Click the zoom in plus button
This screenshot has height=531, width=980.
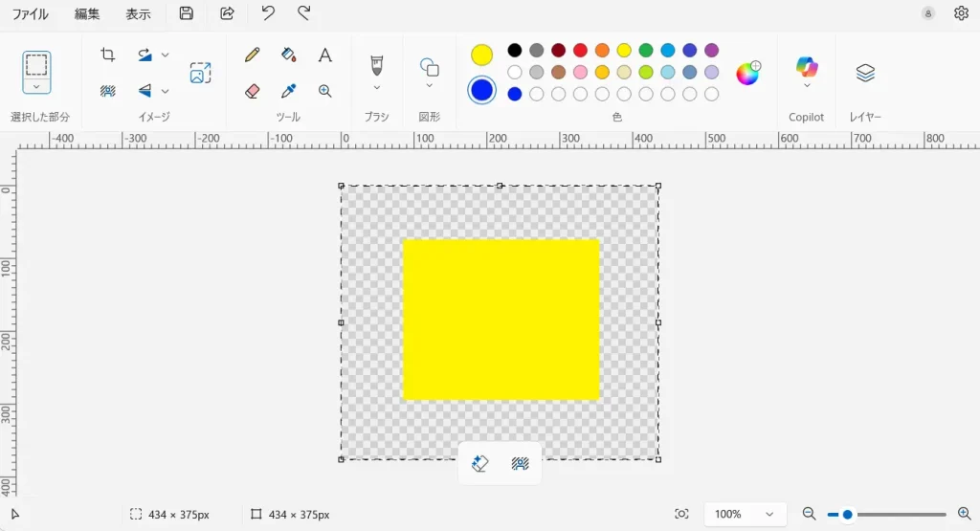pos(964,514)
